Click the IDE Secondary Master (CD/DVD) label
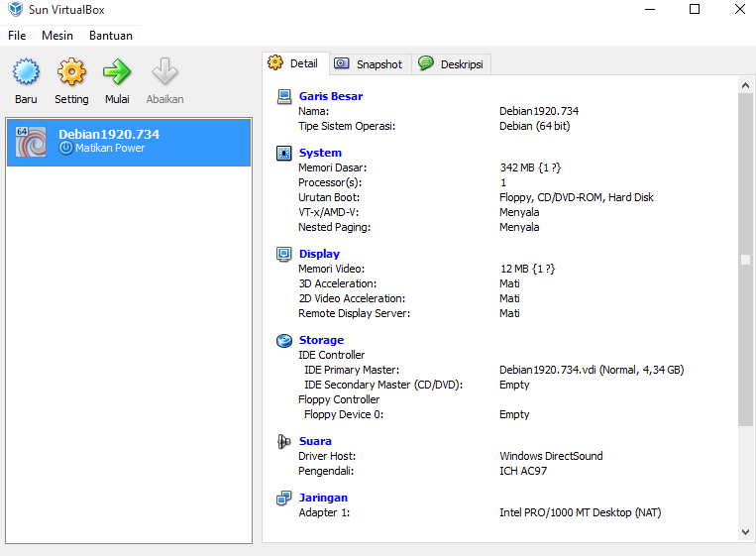The height and width of the screenshot is (556, 756). pyautogui.click(x=383, y=385)
